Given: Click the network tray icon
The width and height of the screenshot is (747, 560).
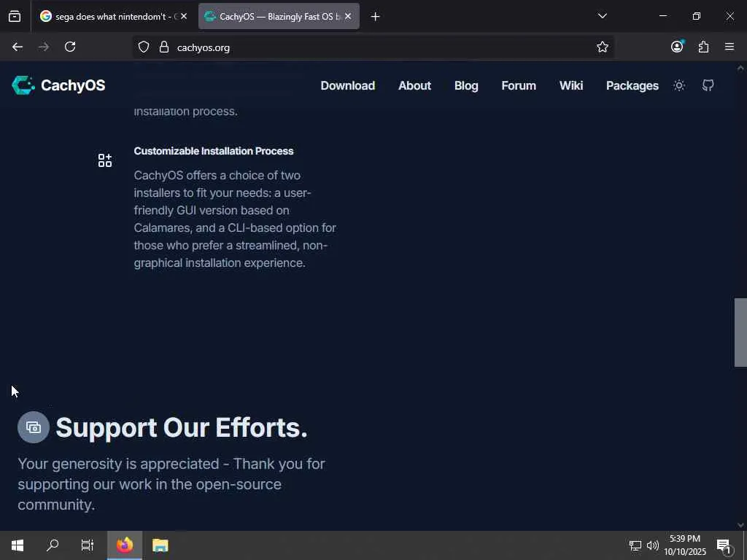Looking at the screenshot, I should point(635,545).
